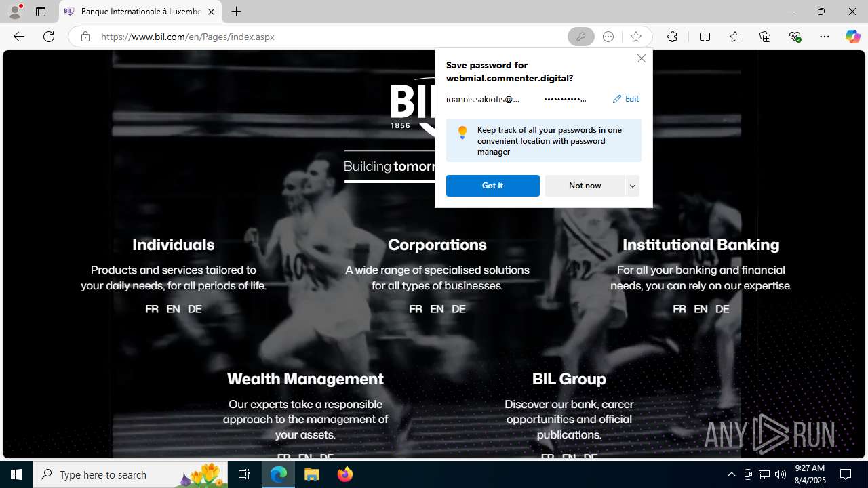The image size is (868, 488).
Task: Open Collections panel
Action: 765,37
